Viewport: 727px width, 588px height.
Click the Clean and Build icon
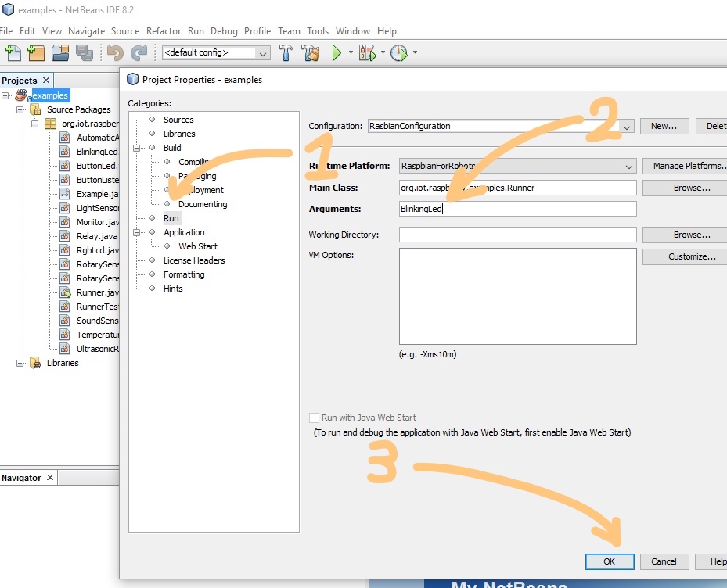310,53
